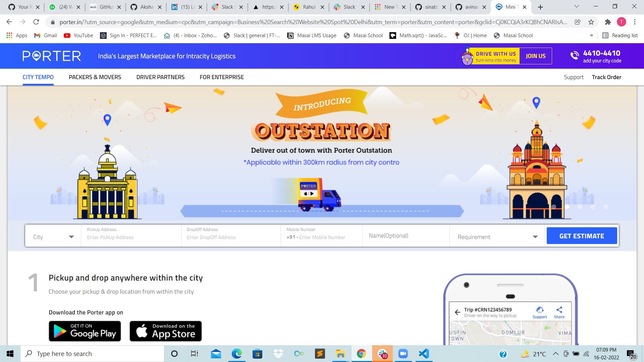Click GET ESTIMATE button
The width and height of the screenshot is (644, 362).
coord(582,236)
